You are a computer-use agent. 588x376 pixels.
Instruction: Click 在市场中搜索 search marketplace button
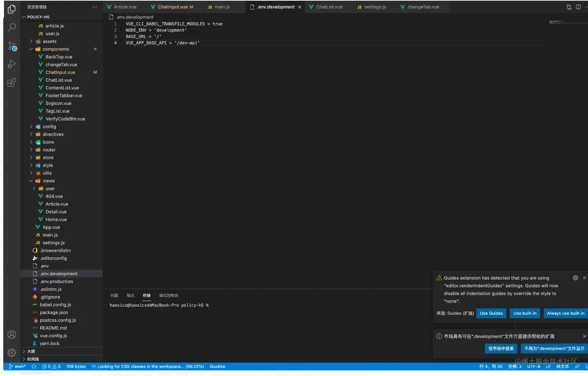pos(501,348)
